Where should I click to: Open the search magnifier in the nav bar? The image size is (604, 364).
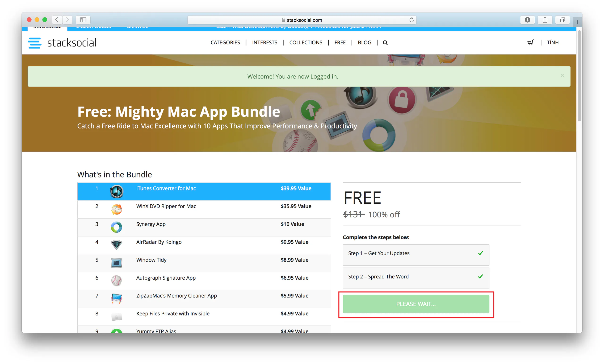tap(385, 43)
